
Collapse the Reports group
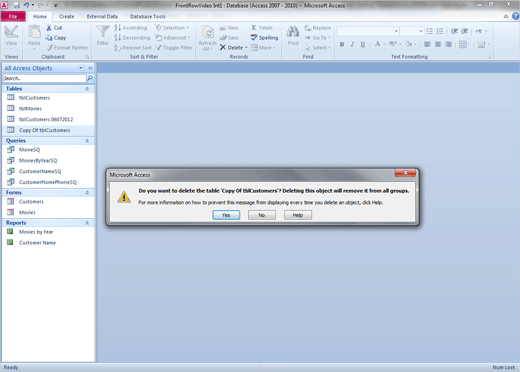[x=87, y=223]
